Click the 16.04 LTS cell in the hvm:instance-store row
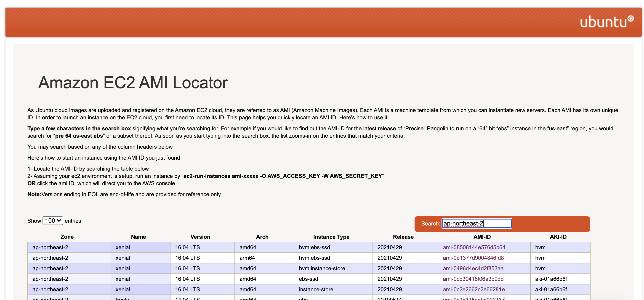644x300 pixels. (202, 268)
